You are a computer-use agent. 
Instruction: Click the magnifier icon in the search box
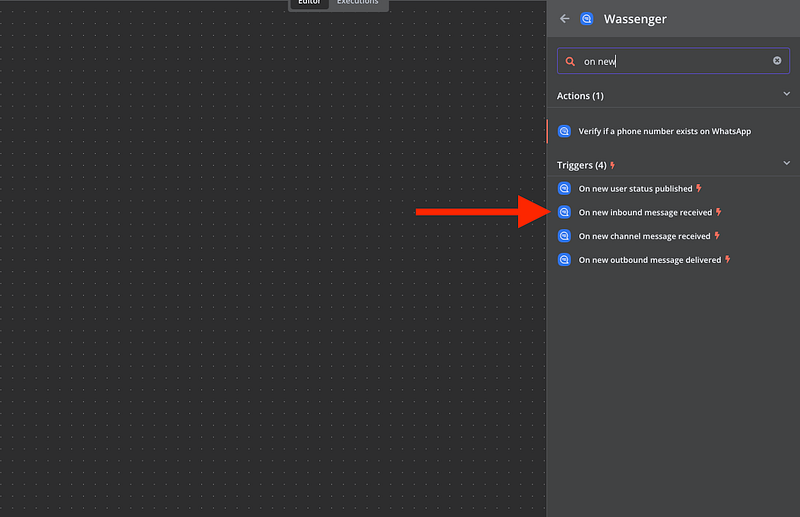click(x=570, y=61)
